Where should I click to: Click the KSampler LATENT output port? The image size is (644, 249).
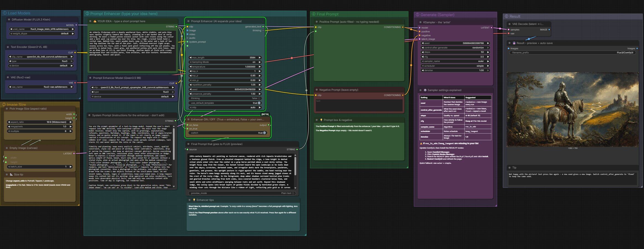491,28
